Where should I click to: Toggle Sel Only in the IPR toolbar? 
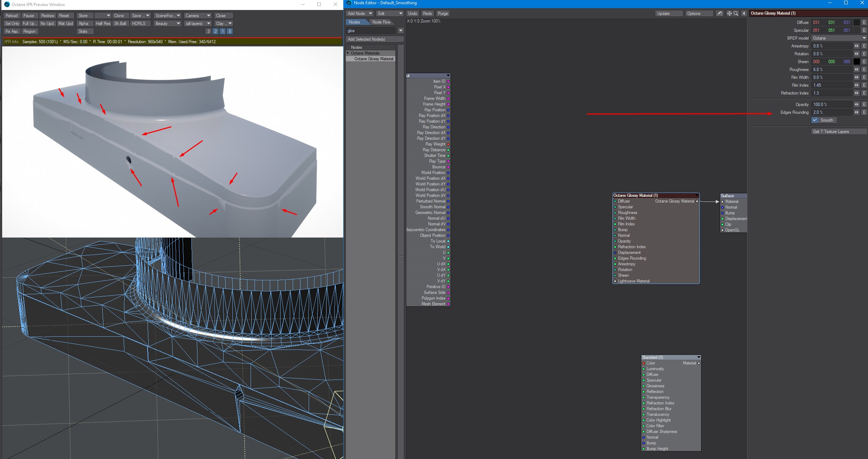12,24
